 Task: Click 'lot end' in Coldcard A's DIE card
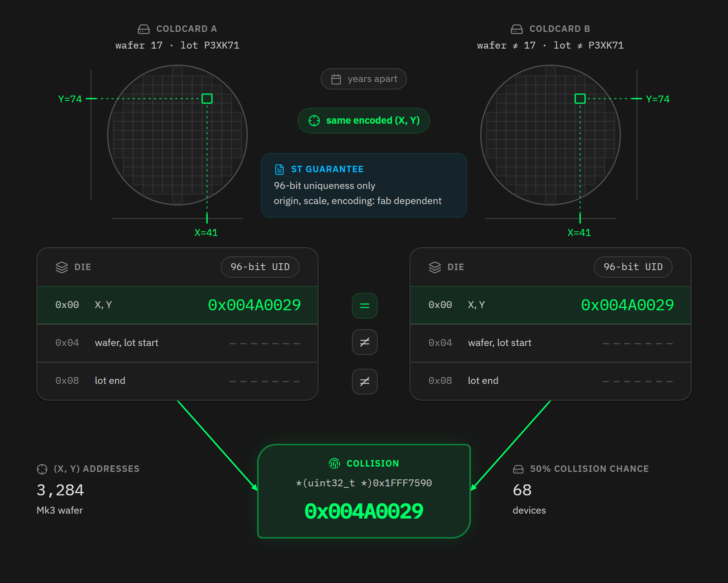point(110,381)
